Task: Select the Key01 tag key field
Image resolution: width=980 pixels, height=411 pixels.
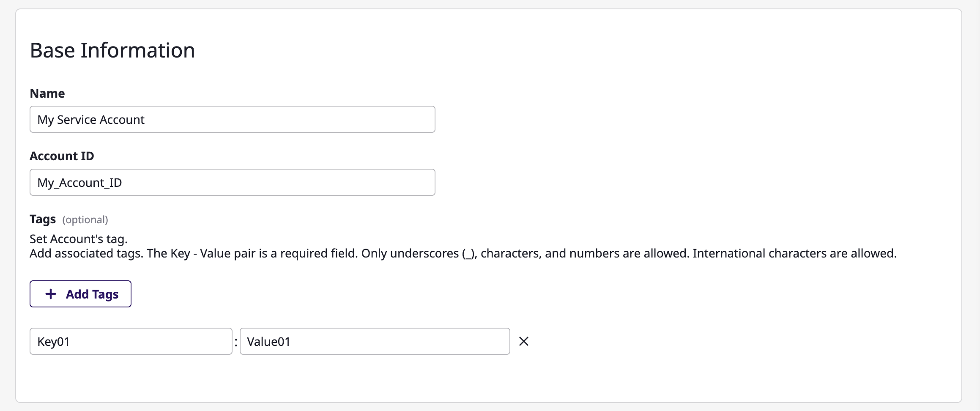Action: [131, 341]
